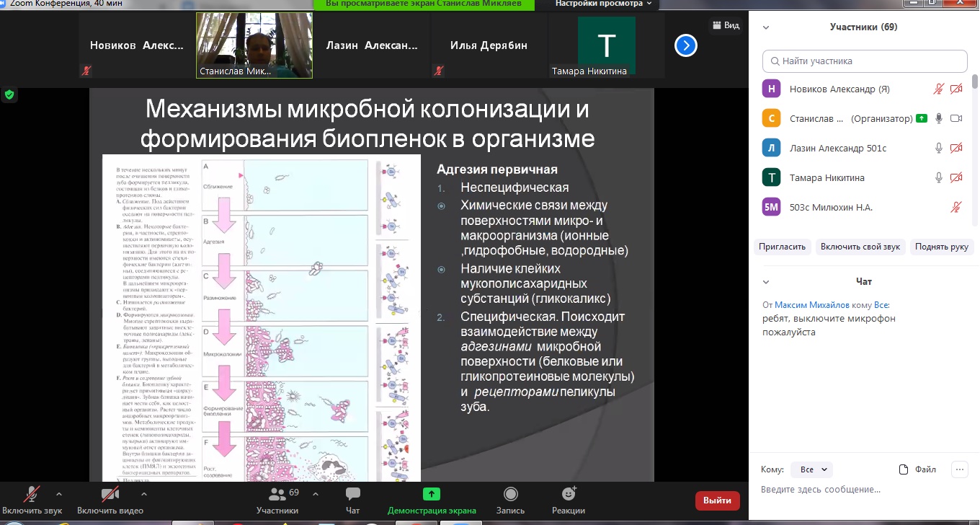
Task: Show next video thumbnails with the blue arrow
Action: [685, 45]
